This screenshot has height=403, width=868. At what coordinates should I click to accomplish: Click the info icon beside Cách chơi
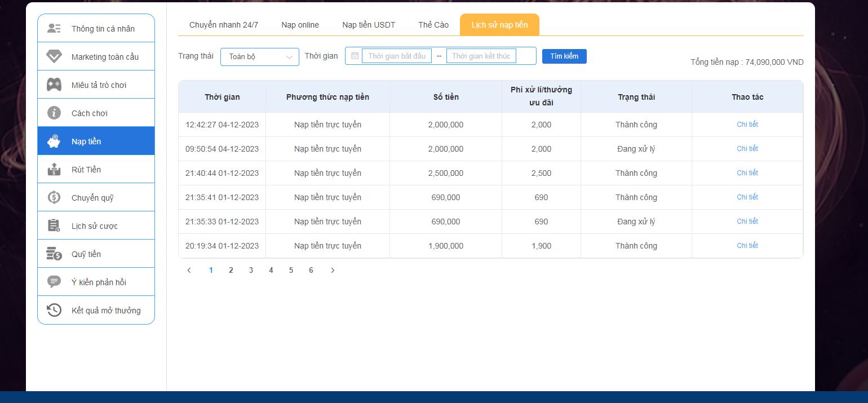point(54,113)
